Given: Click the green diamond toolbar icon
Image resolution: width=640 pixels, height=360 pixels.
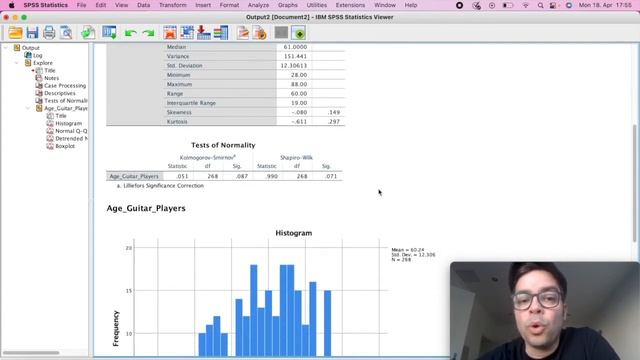Looking at the screenshot, I should (298, 33).
